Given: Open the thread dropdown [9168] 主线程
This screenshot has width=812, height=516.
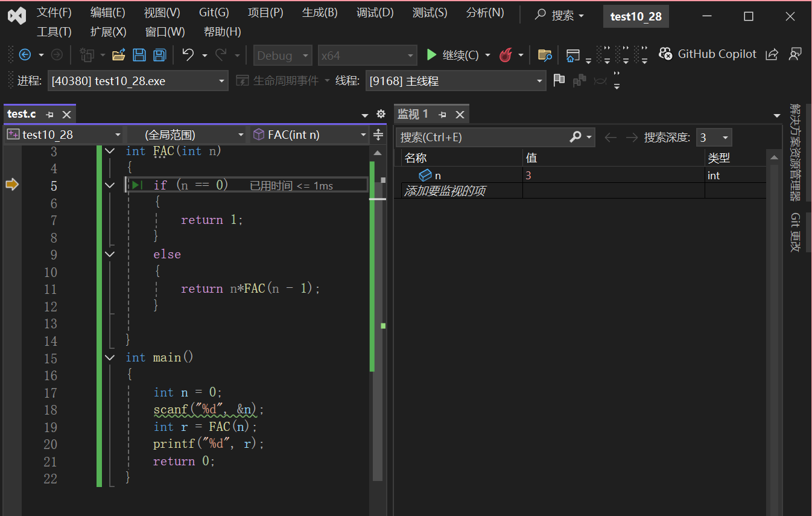Looking at the screenshot, I should tap(456, 80).
